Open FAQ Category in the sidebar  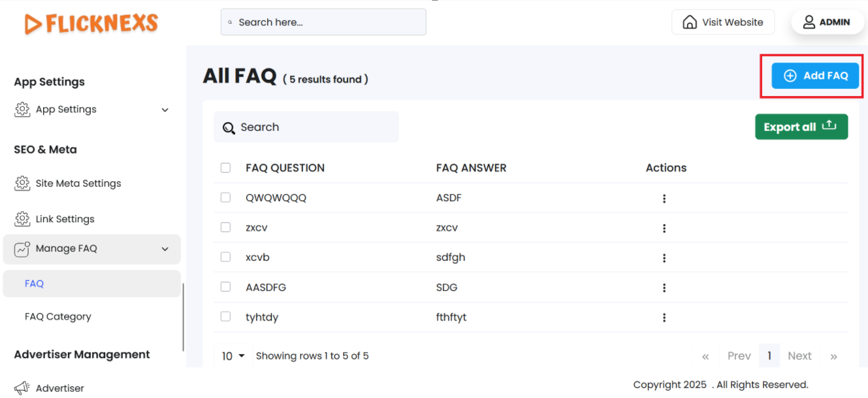[58, 317]
